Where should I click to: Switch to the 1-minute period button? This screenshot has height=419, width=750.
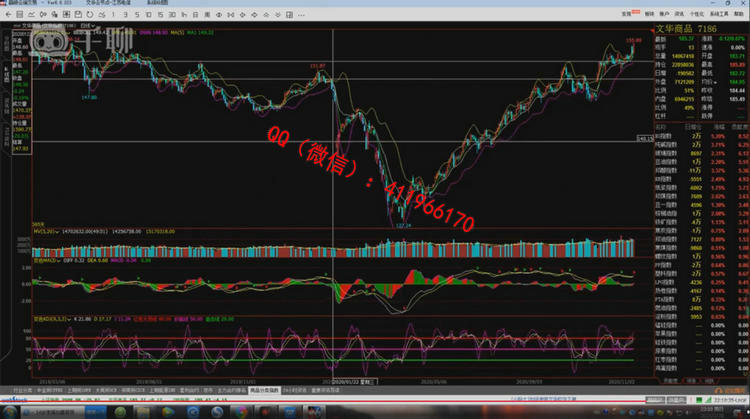click(113, 15)
